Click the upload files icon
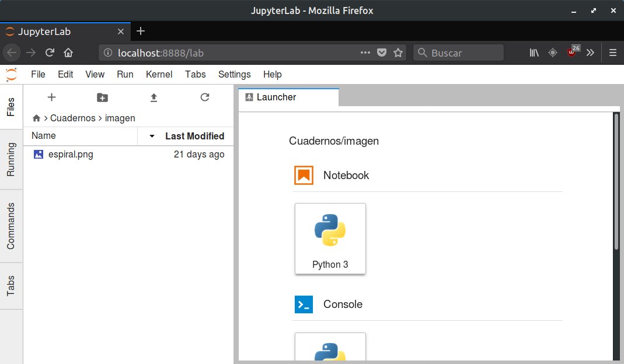The height and width of the screenshot is (364, 624). point(154,97)
